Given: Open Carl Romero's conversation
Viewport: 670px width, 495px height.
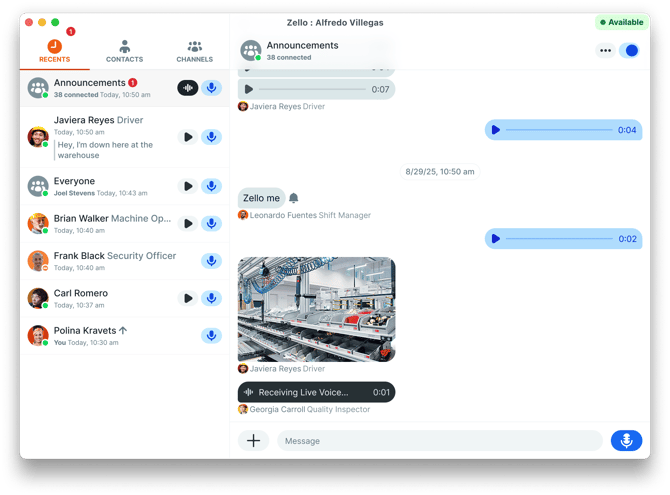Looking at the screenshot, I should [124, 298].
